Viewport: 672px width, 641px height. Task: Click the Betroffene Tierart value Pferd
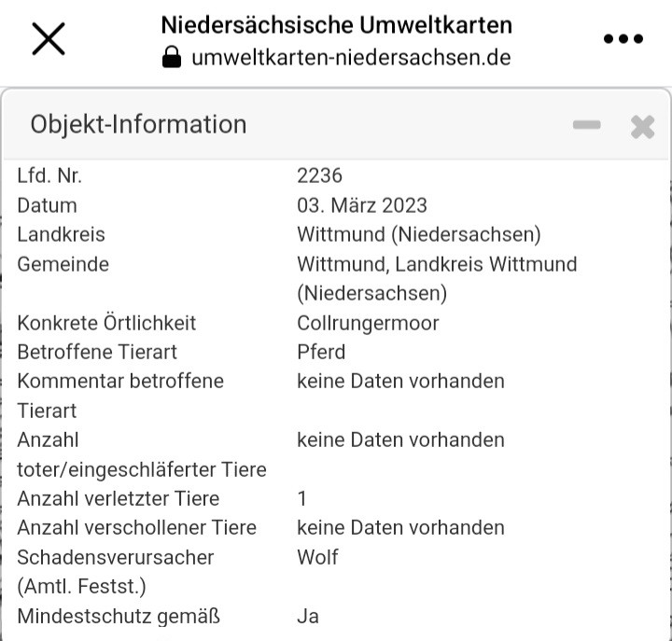321,352
